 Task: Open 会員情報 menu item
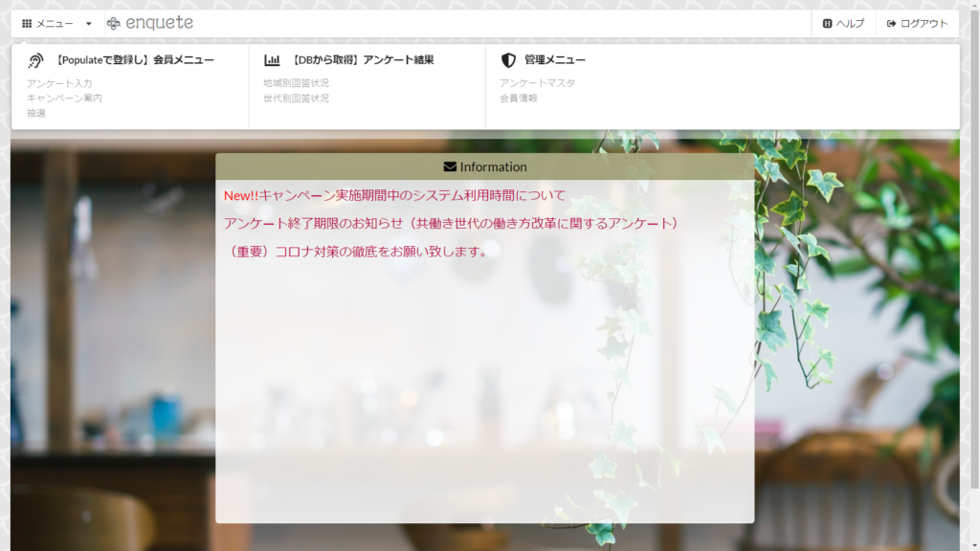(519, 99)
